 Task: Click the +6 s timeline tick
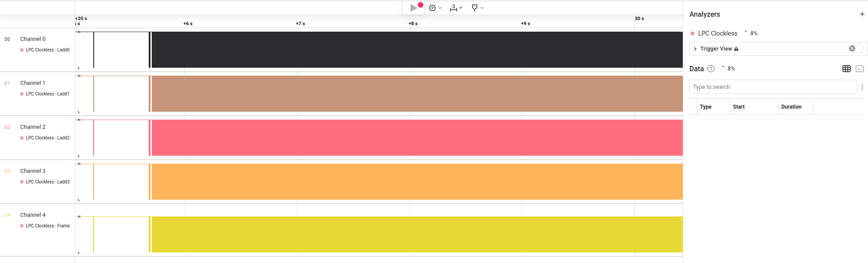point(188,24)
